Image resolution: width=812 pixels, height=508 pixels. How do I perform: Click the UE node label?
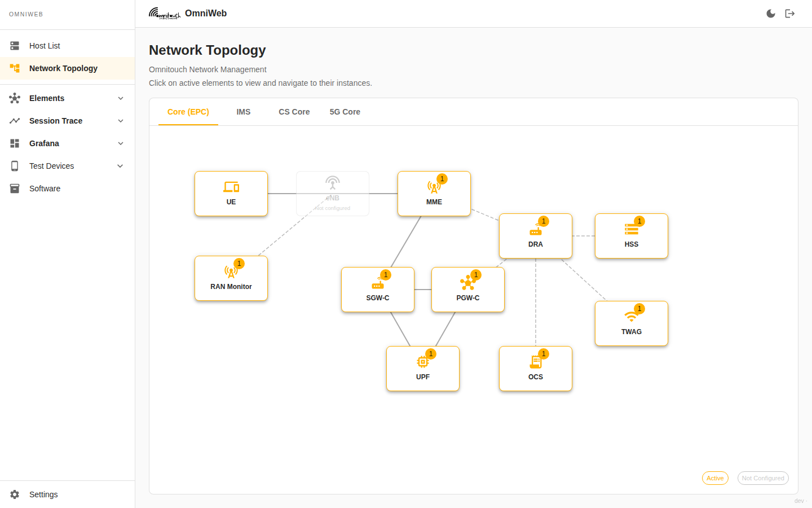coord(231,202)
